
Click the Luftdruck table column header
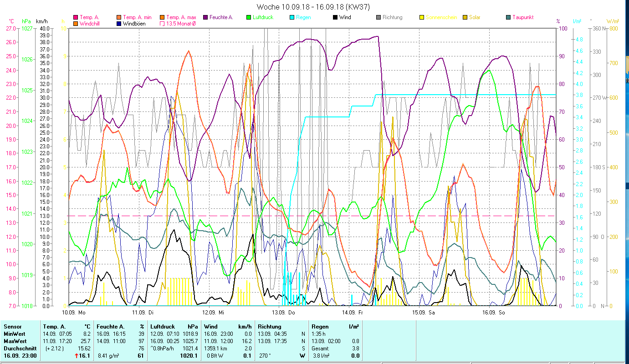[163, 327]
